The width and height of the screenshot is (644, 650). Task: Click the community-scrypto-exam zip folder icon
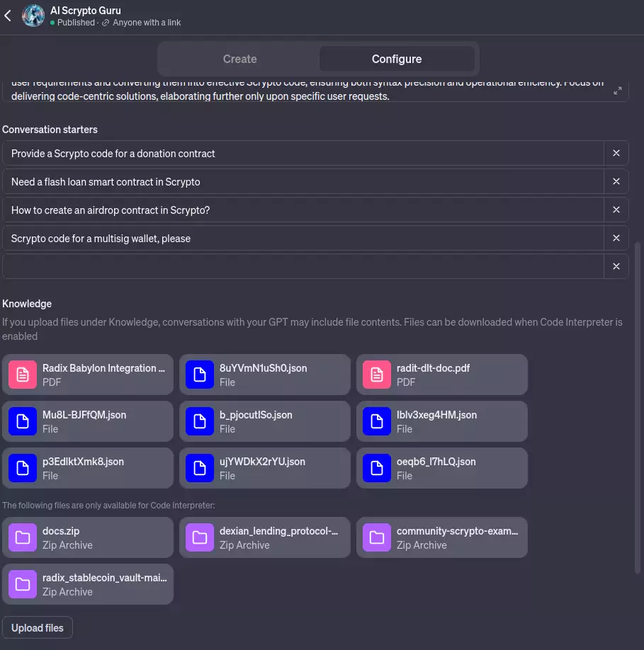376,537
